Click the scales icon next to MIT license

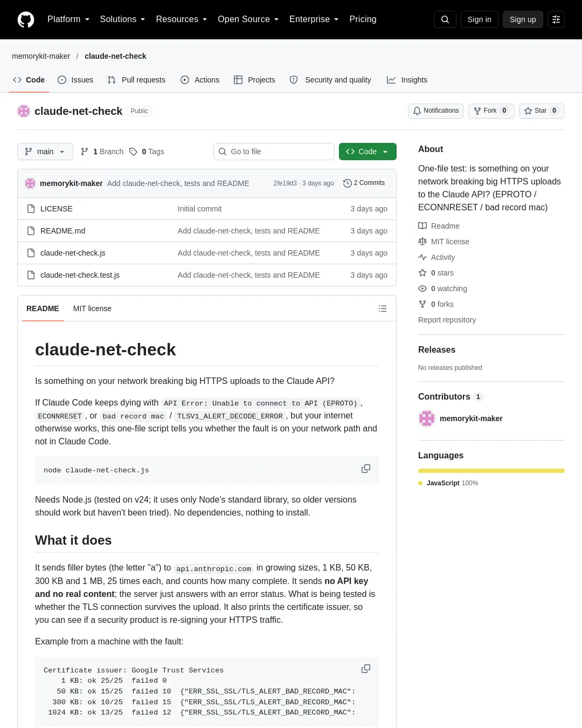point(422,242)
